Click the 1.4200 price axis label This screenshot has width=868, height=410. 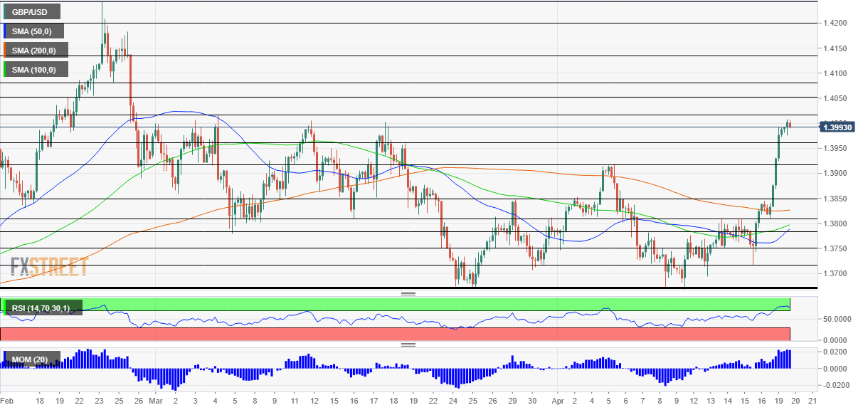coord(835,23)
